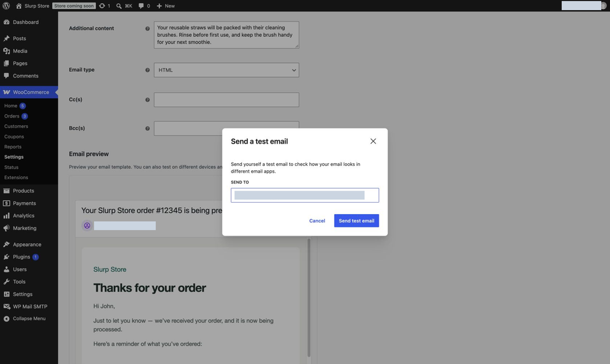Click the Orders count badge
Viewport: 610px width, 364px height.
[x=25, y=116]
